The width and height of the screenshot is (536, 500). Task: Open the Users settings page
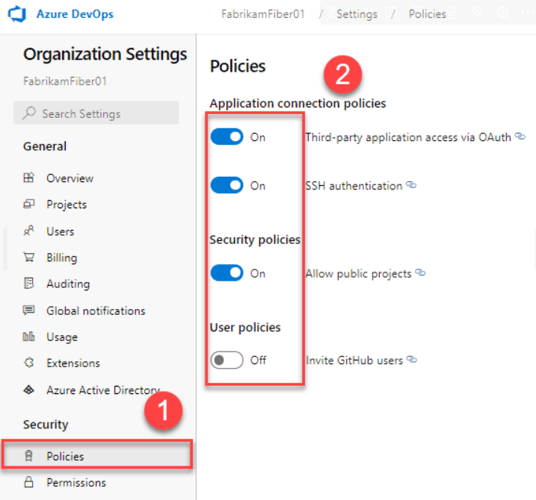[60, 231]
